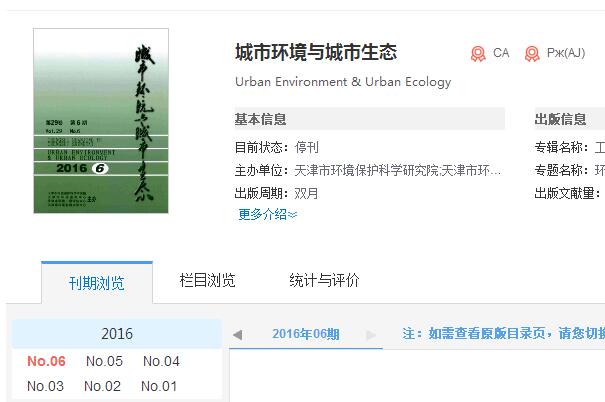The height and width of the screenshot is (402, 605).
Task: Click status value 停刊
Action: 306,147
